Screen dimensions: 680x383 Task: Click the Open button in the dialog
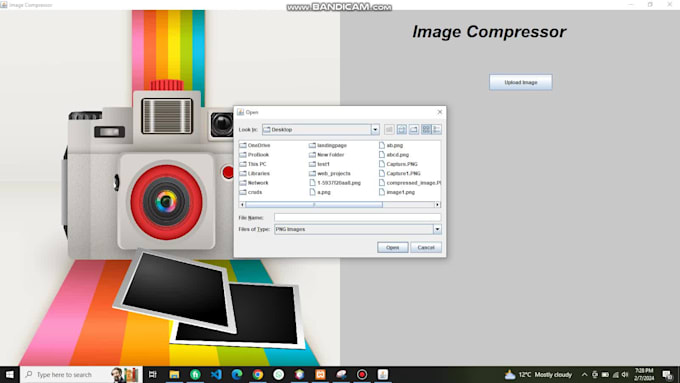click(x=392, y=247)
